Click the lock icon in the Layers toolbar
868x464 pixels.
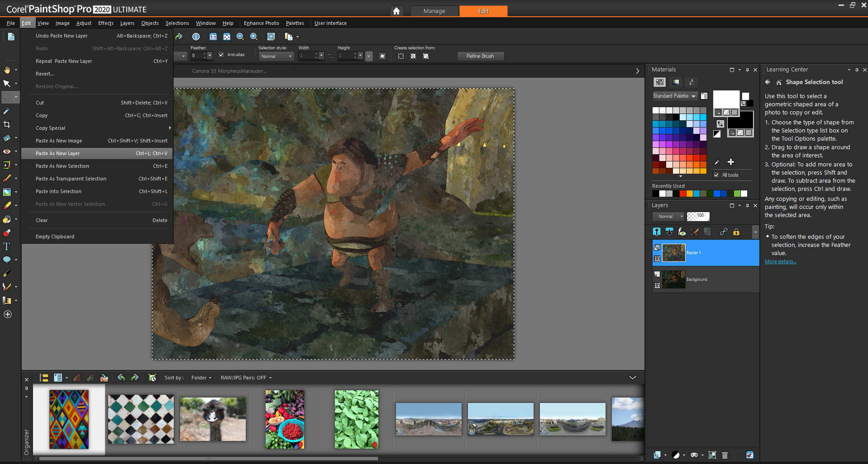tap(736, 232)
